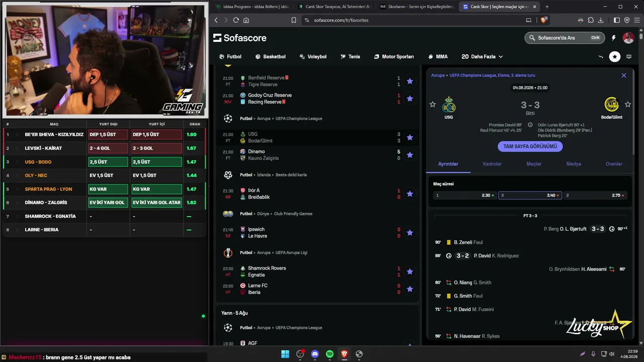The image size is (644, 362).
Task: Click TAM SAYFA GÖRÜNÜMÜ button
Action: coord(530,146)
